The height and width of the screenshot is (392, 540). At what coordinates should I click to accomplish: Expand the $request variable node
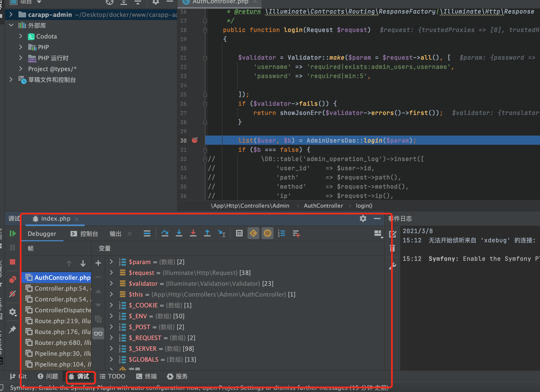point(111,272)
